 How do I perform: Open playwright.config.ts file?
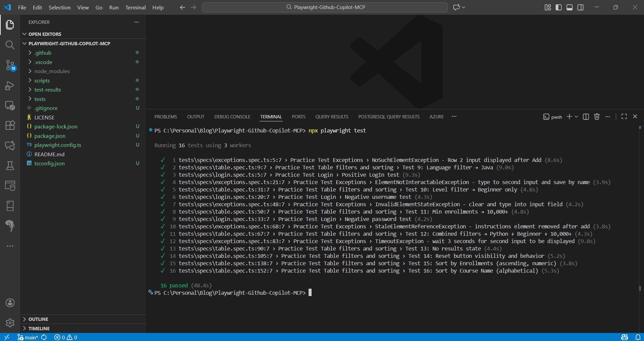tap(58, 145)
